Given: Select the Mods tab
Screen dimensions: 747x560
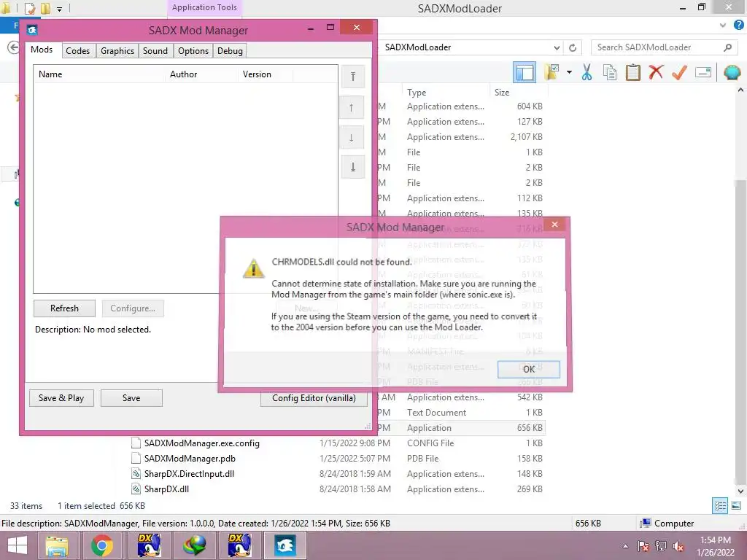Looking at the screenshot, I should [42, 50].
